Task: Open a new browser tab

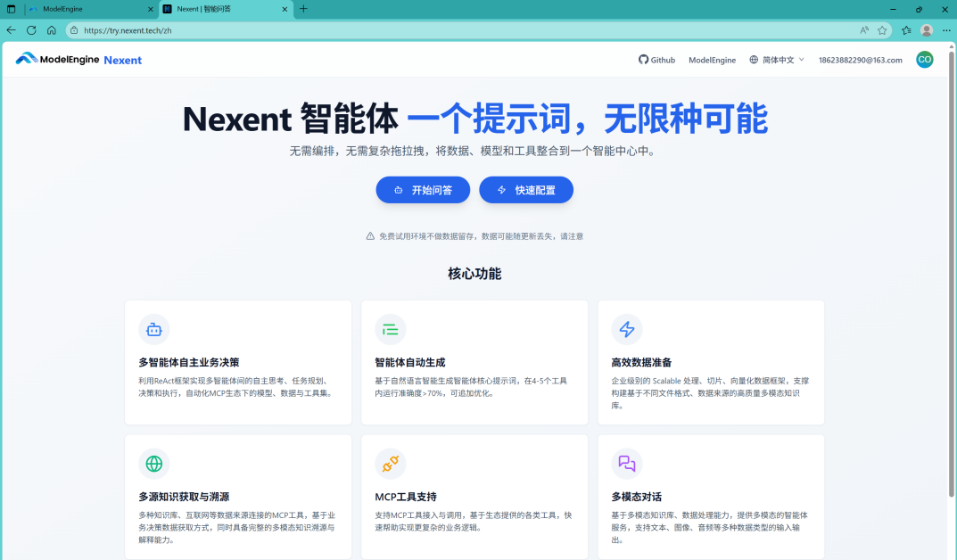Action: pyautogui.click(x=303, y=9)
